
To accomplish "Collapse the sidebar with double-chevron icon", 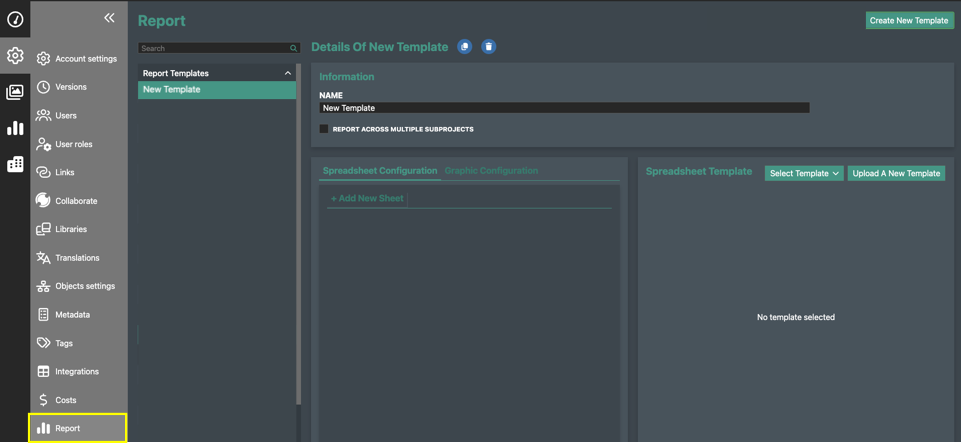I will (109, 18).
